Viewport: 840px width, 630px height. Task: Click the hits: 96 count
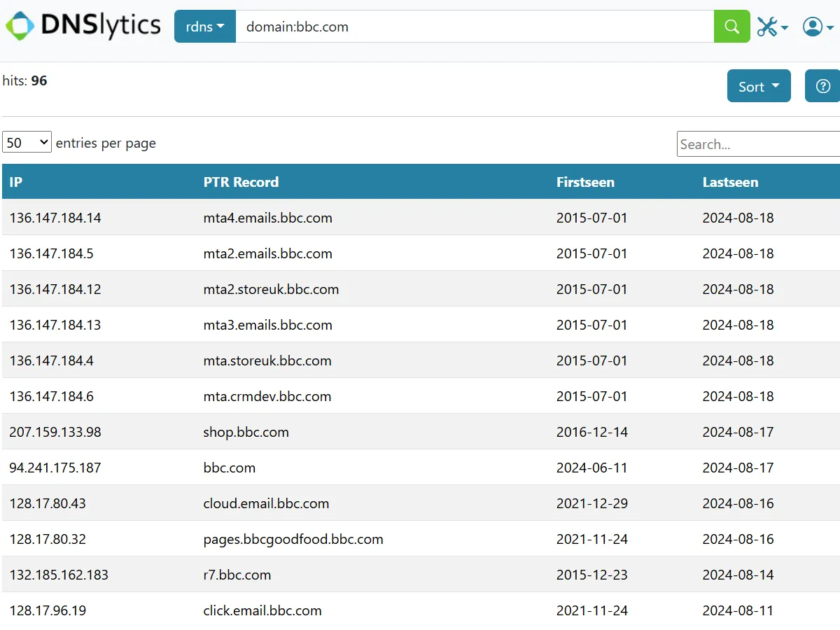click(x=25, y=80)
